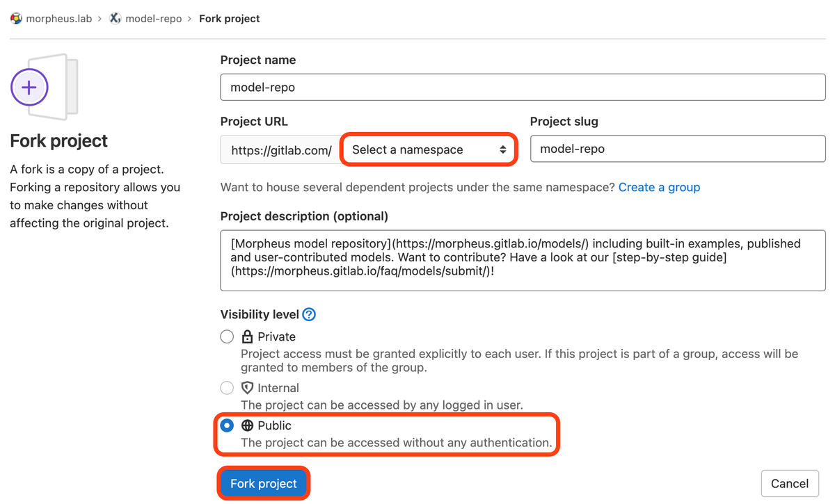
Task: Click the Fork project button
Action: (x=264, y=484)
